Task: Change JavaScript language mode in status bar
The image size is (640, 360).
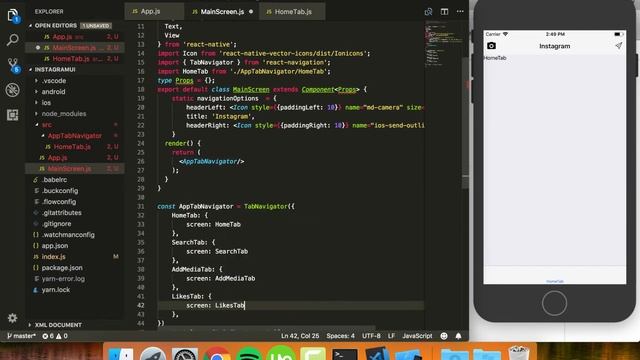Action: point(417,336)
